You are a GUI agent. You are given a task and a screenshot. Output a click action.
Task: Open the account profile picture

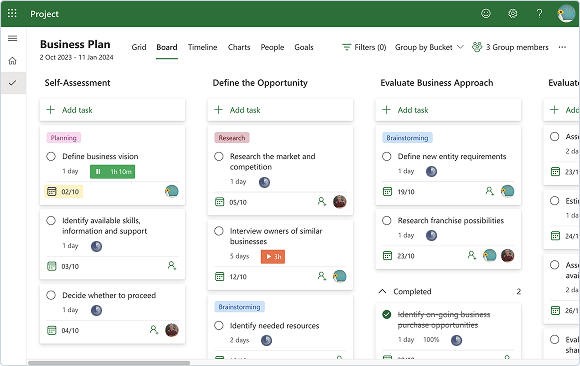(566, 14)
